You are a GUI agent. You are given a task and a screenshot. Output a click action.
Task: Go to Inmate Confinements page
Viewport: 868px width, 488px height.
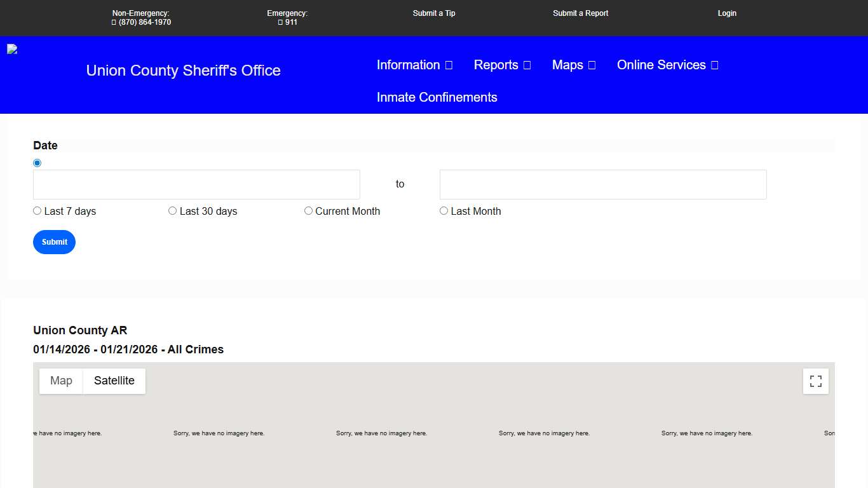coord(437,97)
